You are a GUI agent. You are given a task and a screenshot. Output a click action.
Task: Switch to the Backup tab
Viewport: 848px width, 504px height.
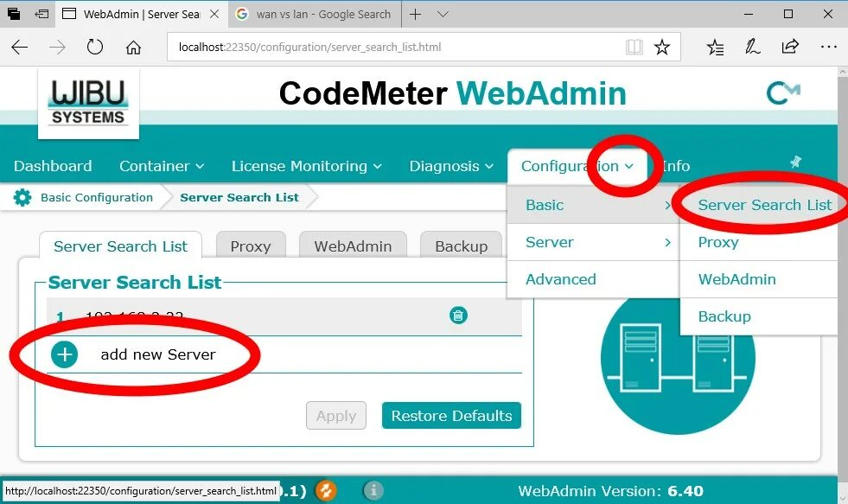tap(462, 246)
